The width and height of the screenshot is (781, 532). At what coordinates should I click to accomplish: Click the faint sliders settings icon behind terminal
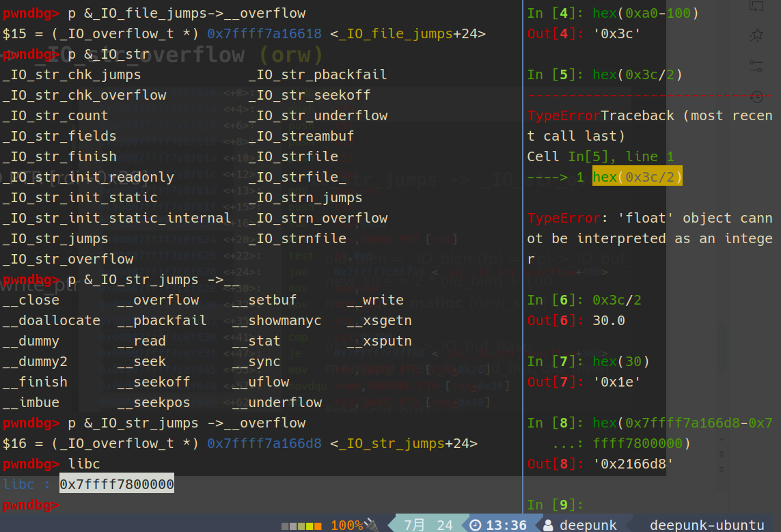(x=756, y=66)
